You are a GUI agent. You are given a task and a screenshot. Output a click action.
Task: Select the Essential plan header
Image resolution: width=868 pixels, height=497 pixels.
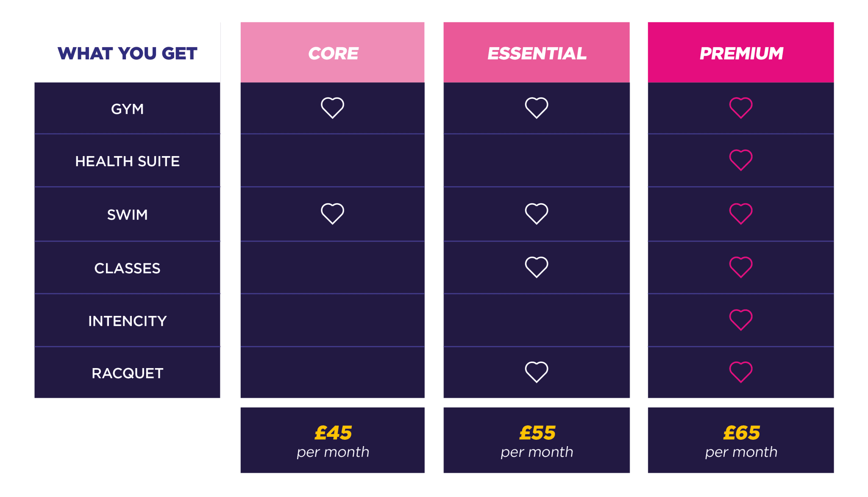(537, 53)
